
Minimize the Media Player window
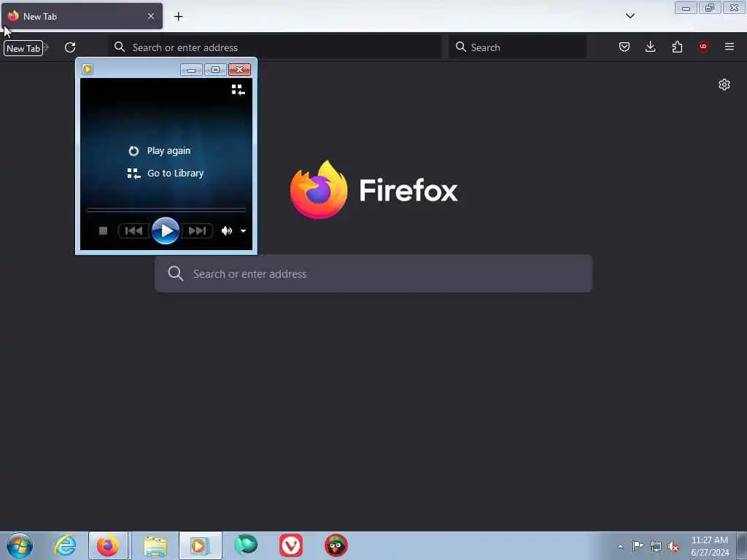click(192, 70)
